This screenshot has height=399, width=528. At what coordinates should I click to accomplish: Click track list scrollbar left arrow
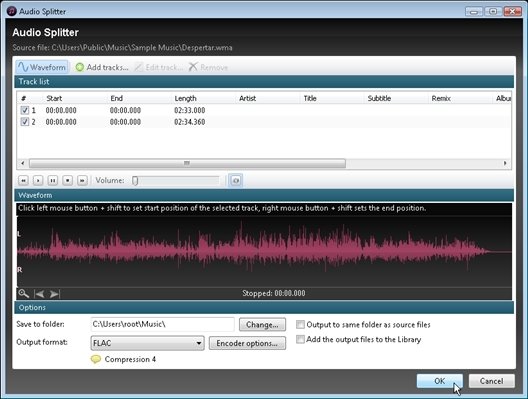tap(23, 163)
